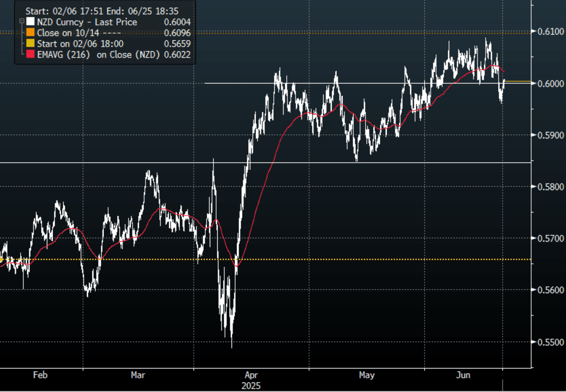Click the white NZD Curncy color swatch

30,22
